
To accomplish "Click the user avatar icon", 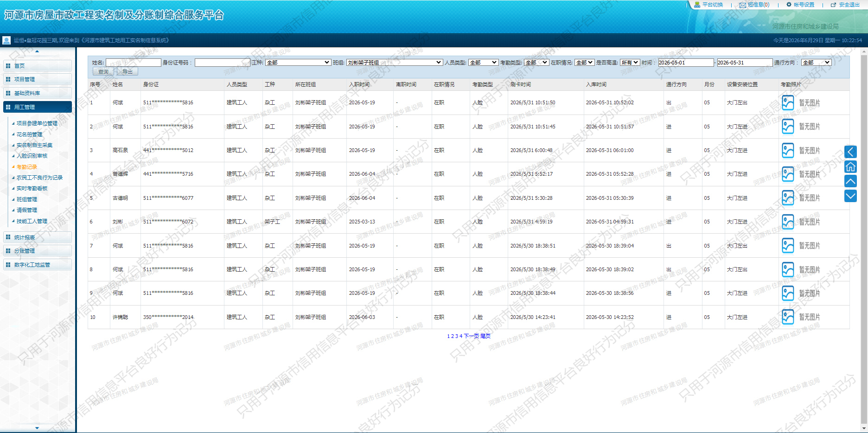I will (x=6, y=40).
